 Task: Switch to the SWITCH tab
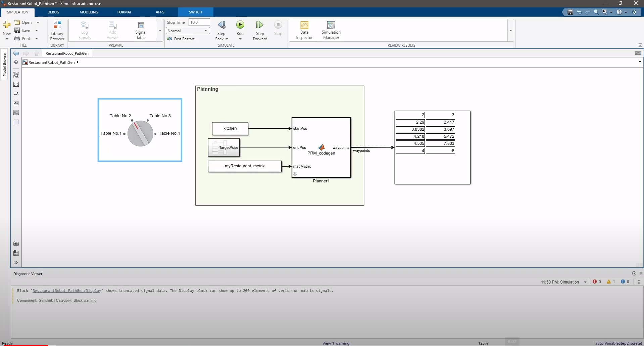pos(196,12)
